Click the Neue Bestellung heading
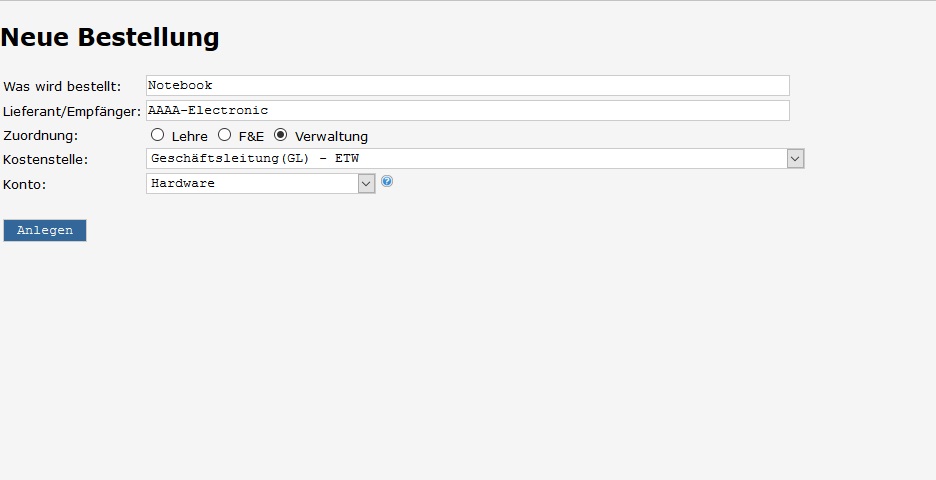The width and height of the screenshot is (936, 480). tap(110, 37)
